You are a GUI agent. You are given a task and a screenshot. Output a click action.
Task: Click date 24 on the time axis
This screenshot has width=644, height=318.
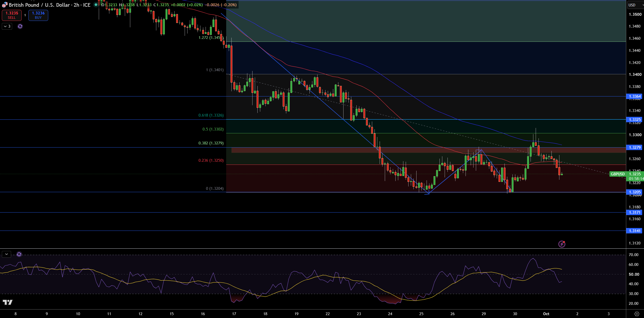(390, 314)
